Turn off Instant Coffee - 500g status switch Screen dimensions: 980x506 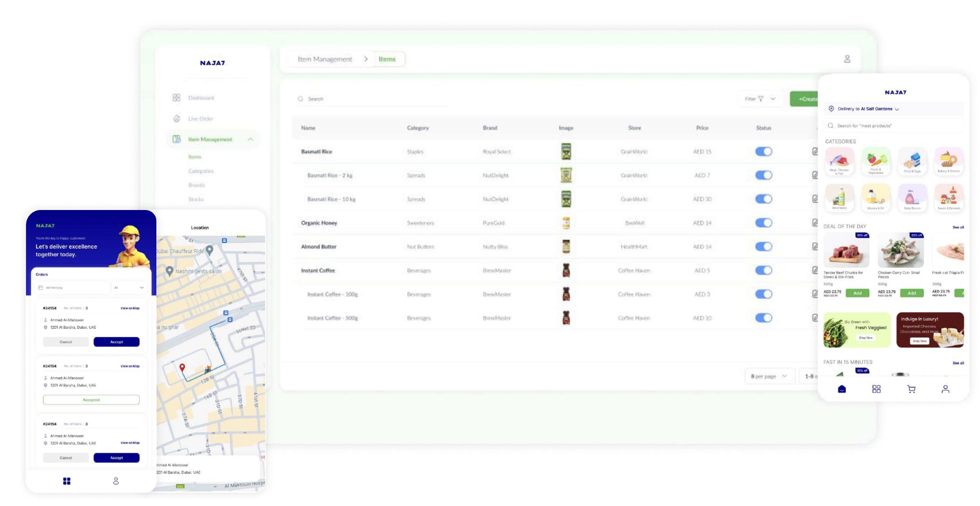coord(763,318)
